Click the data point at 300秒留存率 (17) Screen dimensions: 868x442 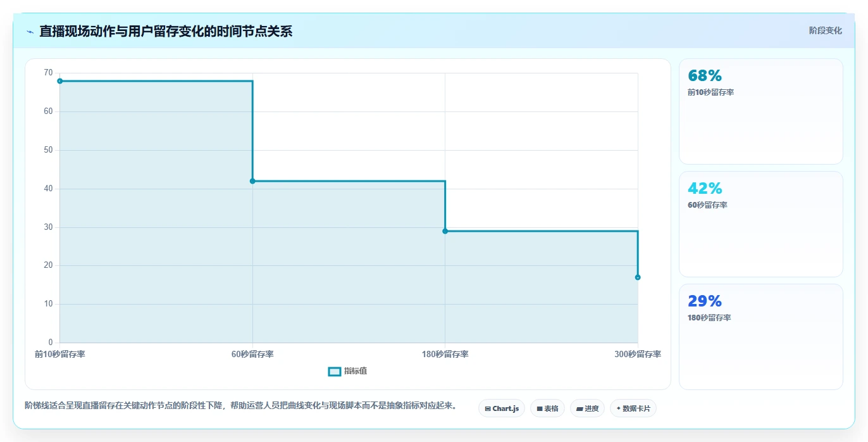point(638,277)
